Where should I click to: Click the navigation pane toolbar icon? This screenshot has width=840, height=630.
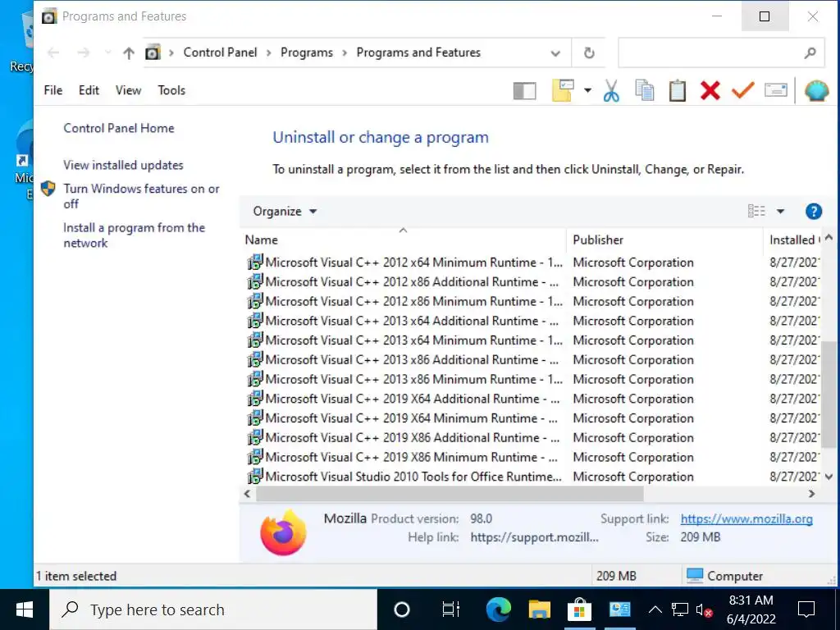point(524,90)
